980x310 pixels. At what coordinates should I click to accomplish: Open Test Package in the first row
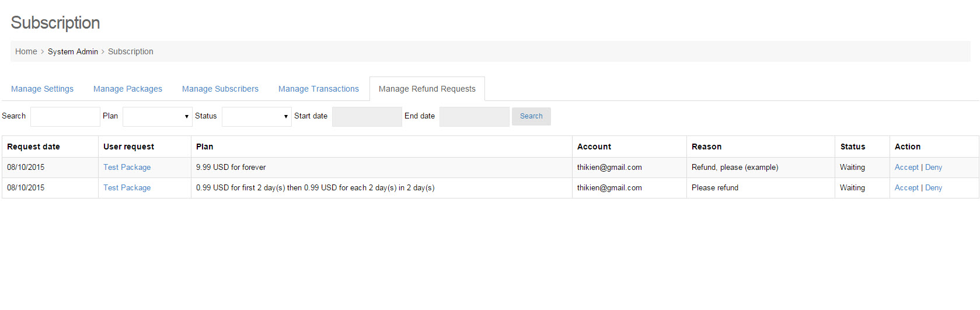(127, 167)
